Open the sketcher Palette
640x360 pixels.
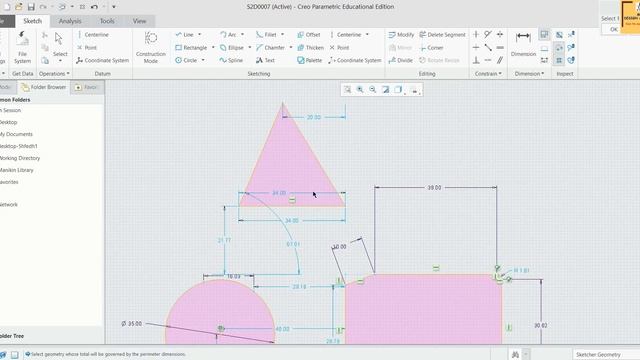310,60
